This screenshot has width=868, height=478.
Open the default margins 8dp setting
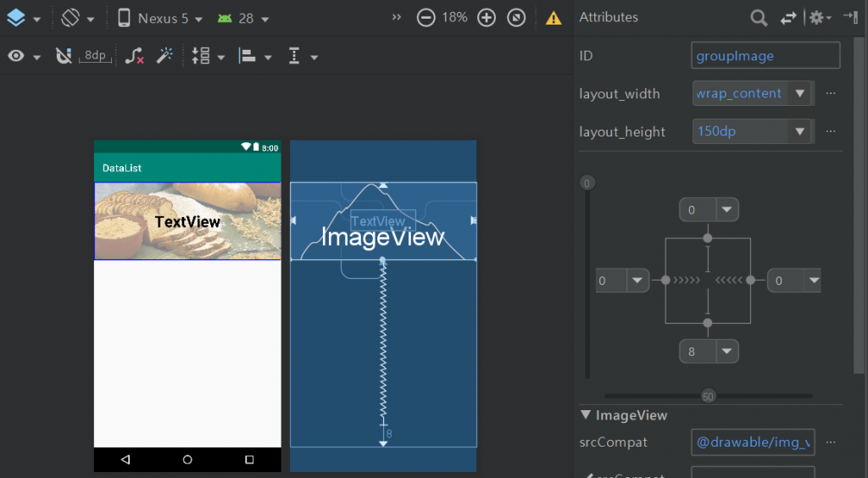pos(95,56)
